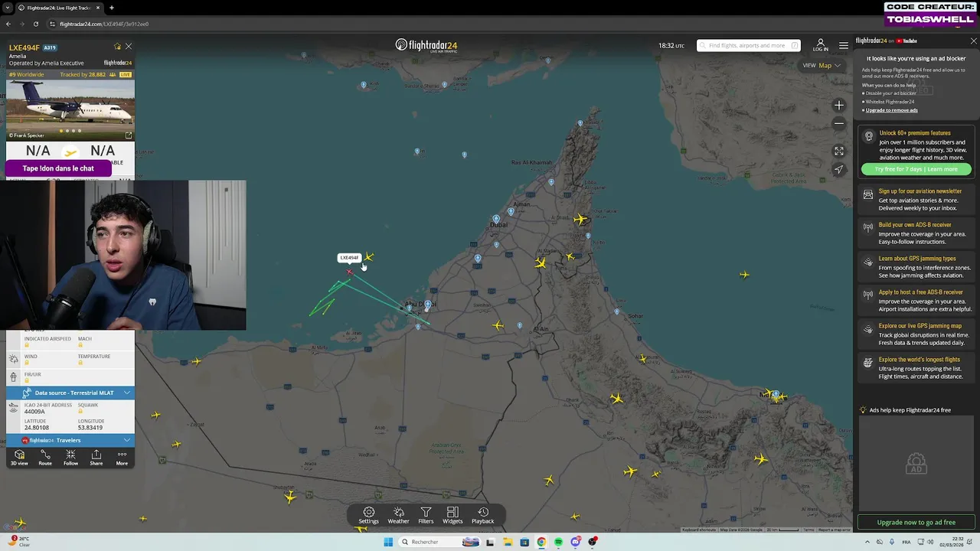Zoom out the map with minus button
980x551 pixels.
coord(839,123)
